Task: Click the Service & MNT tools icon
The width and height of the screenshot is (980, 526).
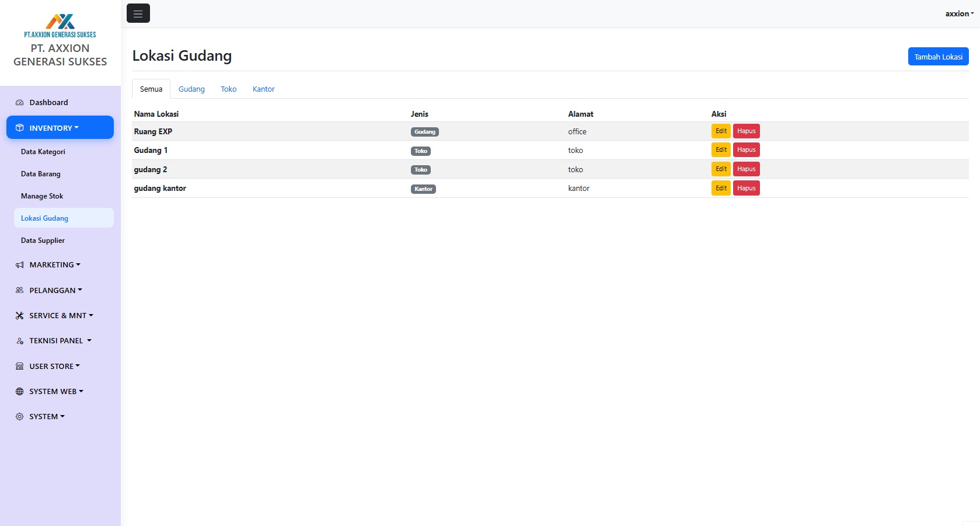Action: 19,315
